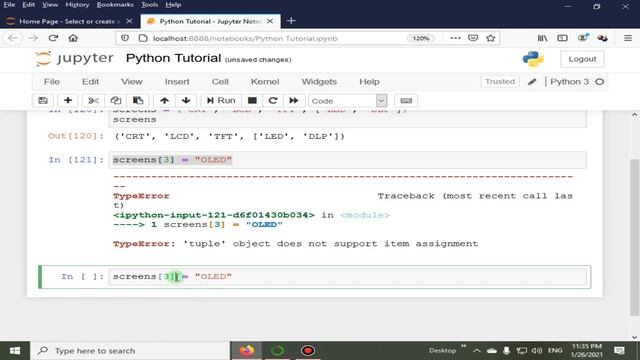Image resolution: width=640 pixels, height=360 pixels.
Task: Click the taskbar search box
Action: coord(130,351)
